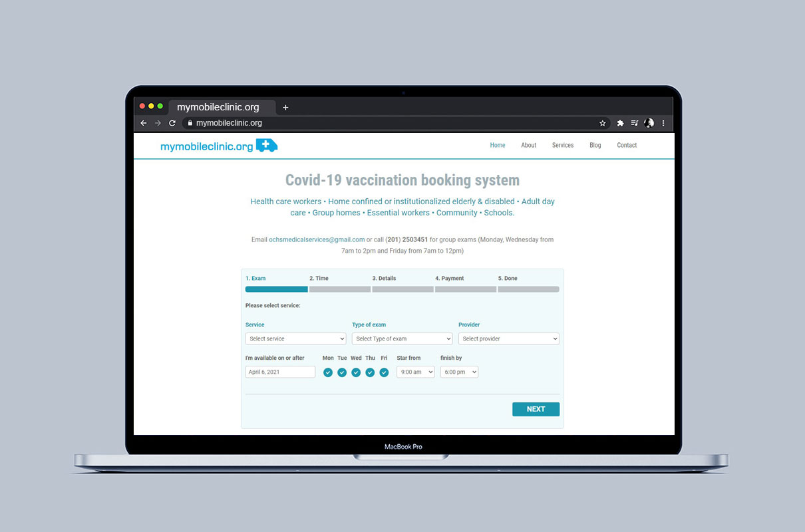Click the browser profile avatar icon
Image resolution: width=805 pixels, height=532 pixels.
click(x=649, y=123)
